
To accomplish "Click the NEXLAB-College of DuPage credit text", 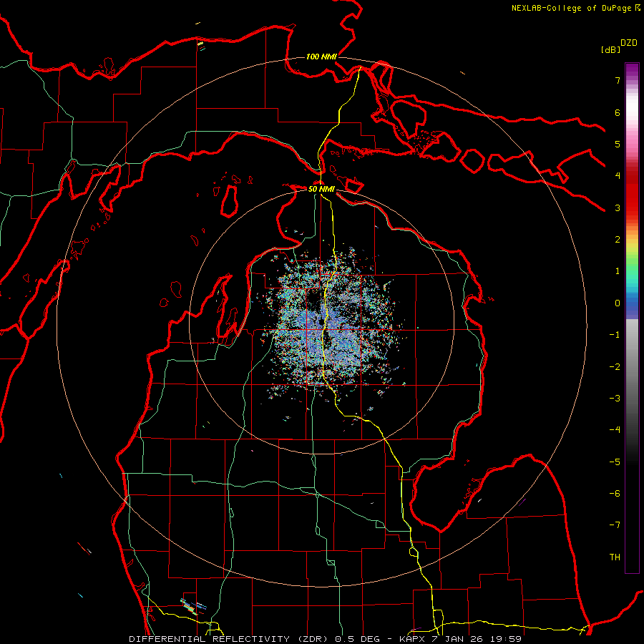I will [575, 8].
